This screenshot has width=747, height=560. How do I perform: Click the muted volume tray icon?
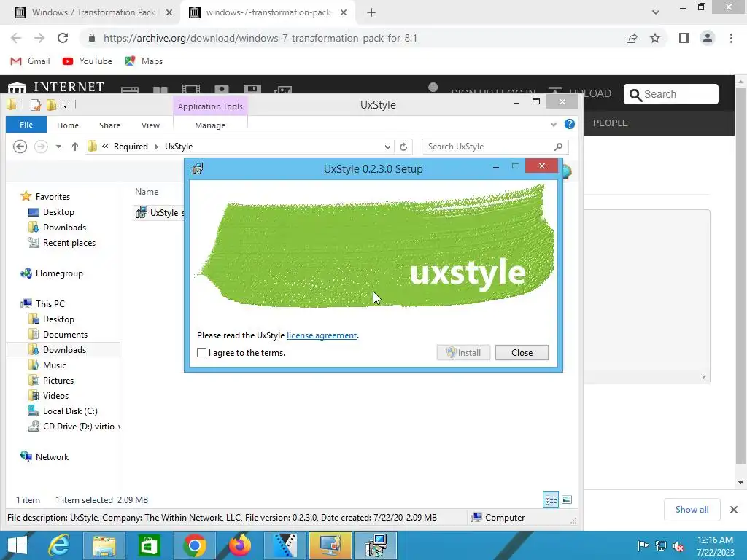click(678, 545)
